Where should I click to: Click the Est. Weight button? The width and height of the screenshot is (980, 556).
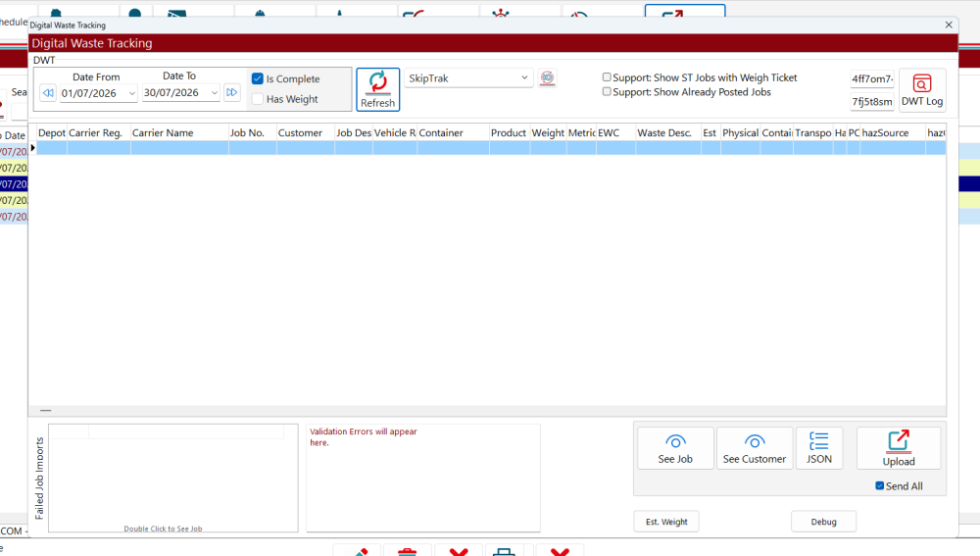click(666, 522)
